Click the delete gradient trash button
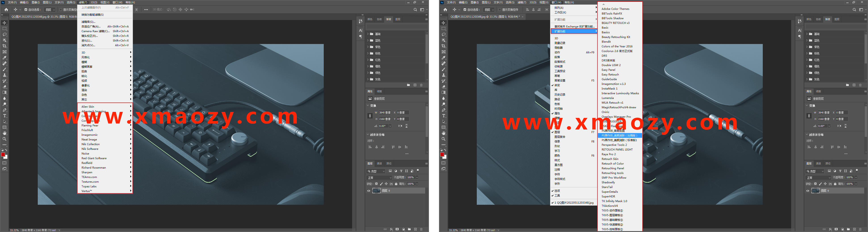 [421, 85]
